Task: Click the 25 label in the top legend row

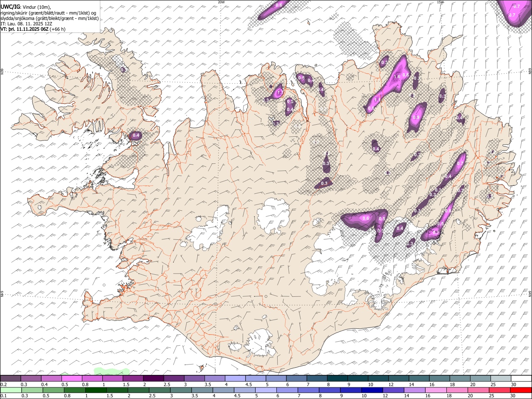Action: tap(493, 384)
